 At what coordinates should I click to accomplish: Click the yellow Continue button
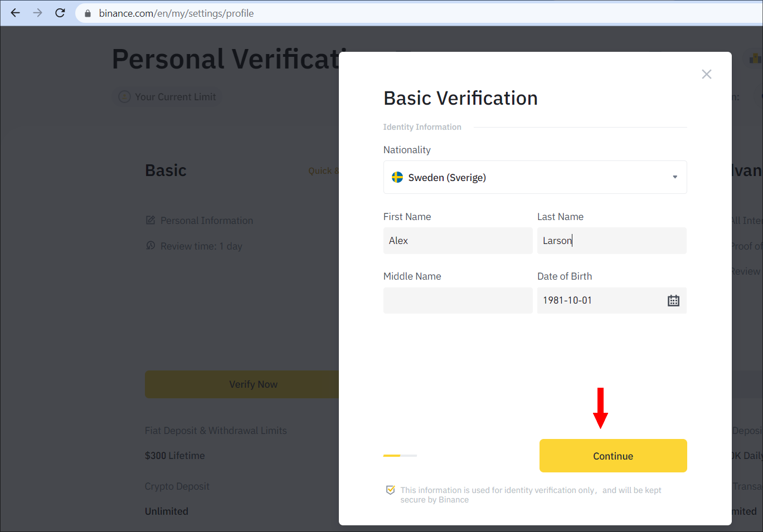[613, 456]
